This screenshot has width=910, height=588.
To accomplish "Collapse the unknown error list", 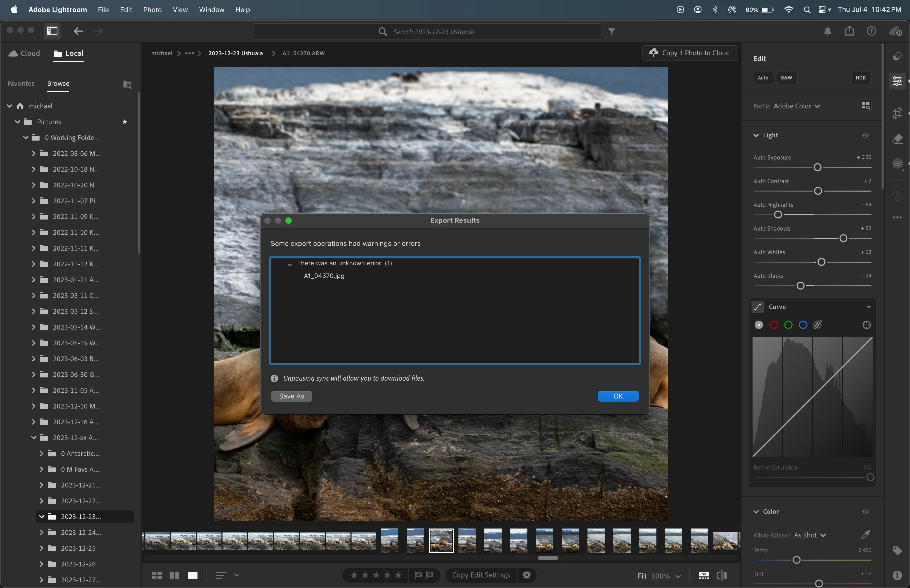I will (x=289, y=264).
